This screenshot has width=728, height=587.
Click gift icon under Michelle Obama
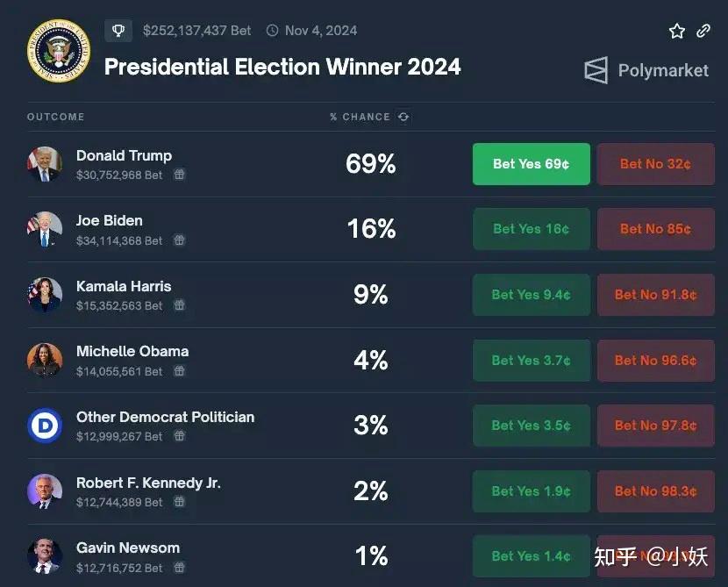pyautogui.click(x=179, y=371)
